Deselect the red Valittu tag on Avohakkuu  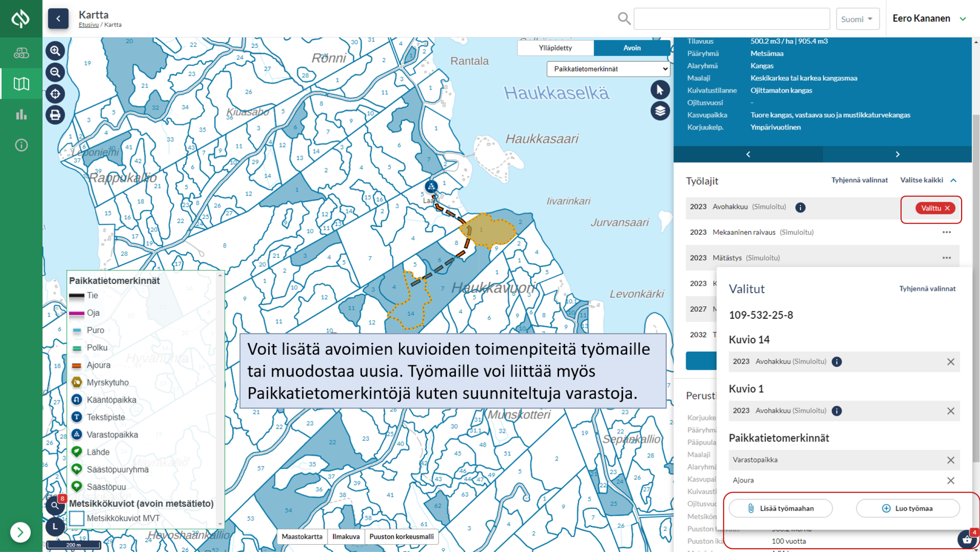(947, 208)
